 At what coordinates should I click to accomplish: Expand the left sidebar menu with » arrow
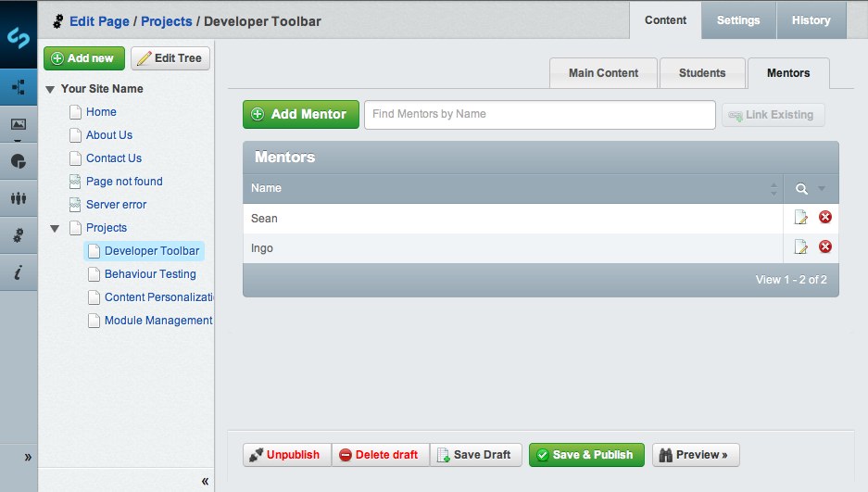pos(28,457)
